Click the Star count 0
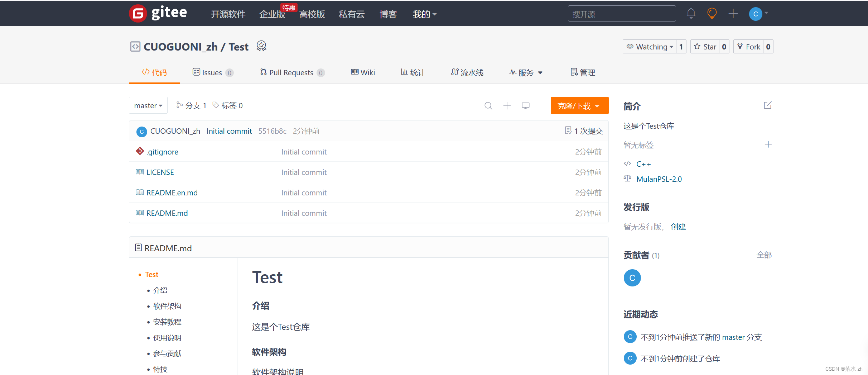Viewport: 868px width, 375px height. click(724, 47)
